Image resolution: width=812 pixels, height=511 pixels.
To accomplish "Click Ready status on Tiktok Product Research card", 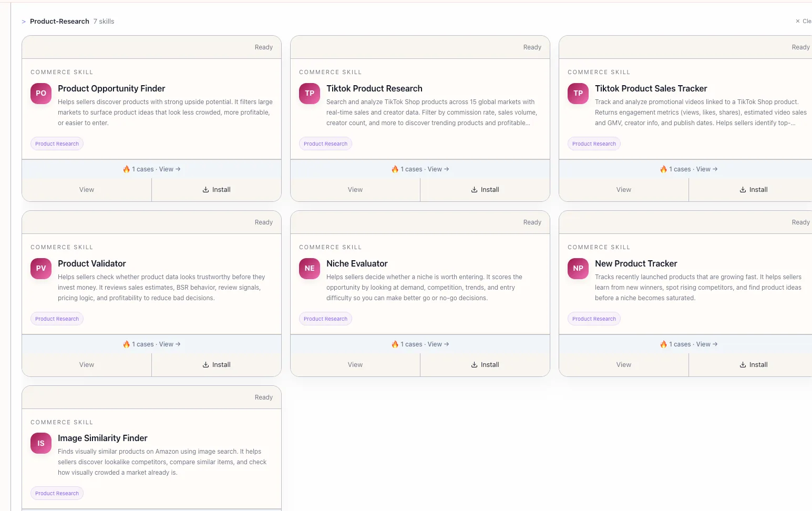I will (532, 47).
